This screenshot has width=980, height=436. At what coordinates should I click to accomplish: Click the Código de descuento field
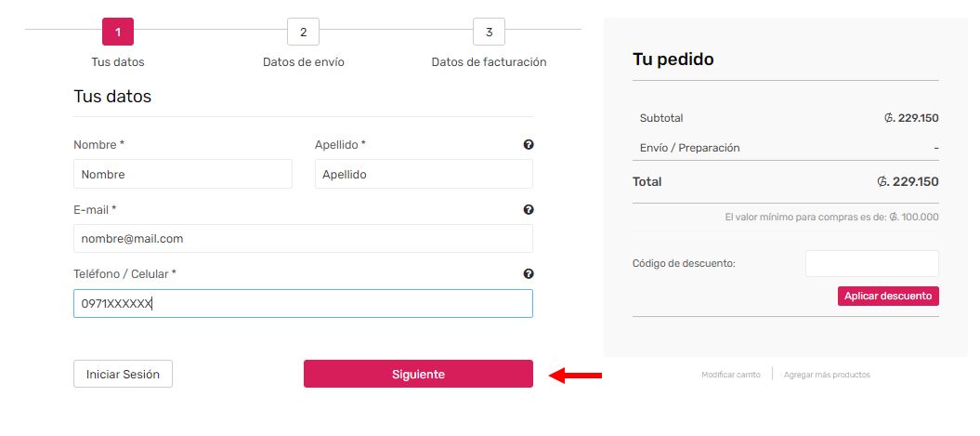coord(871,264)
